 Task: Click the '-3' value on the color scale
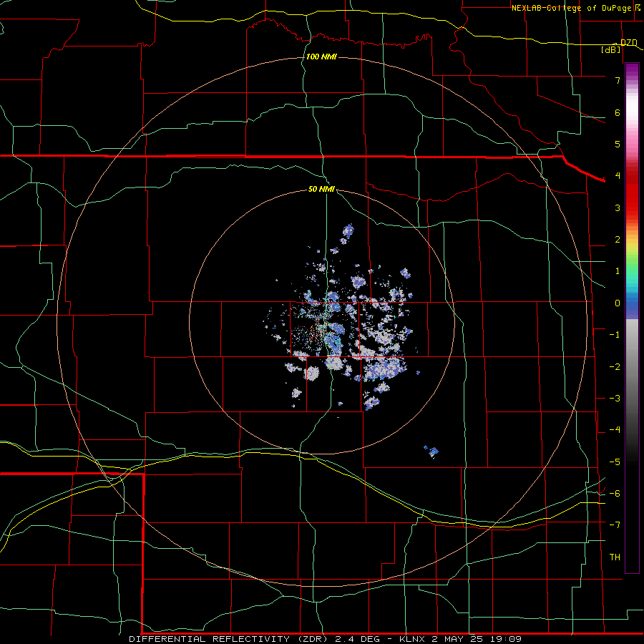[x=615, y=399]
